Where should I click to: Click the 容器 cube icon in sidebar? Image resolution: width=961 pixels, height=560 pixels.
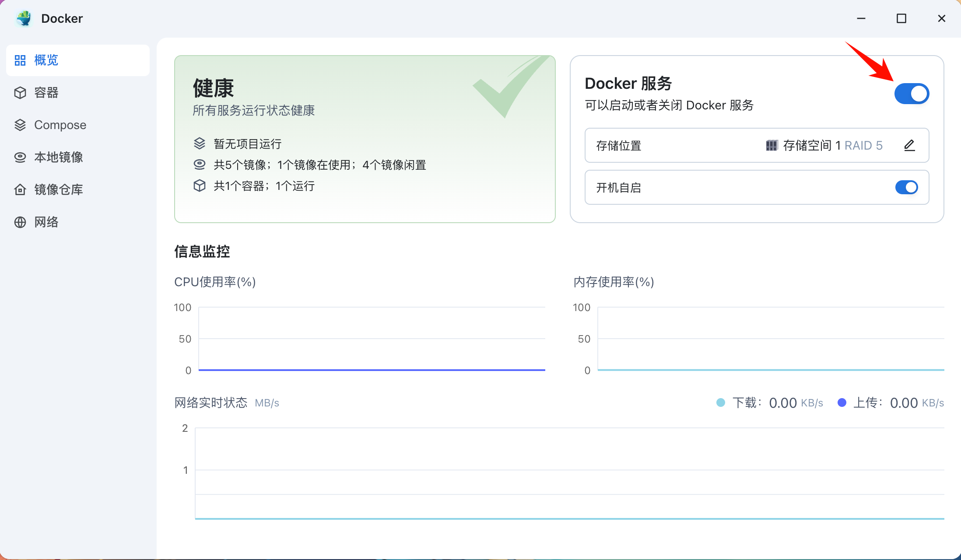click(20, 93)
